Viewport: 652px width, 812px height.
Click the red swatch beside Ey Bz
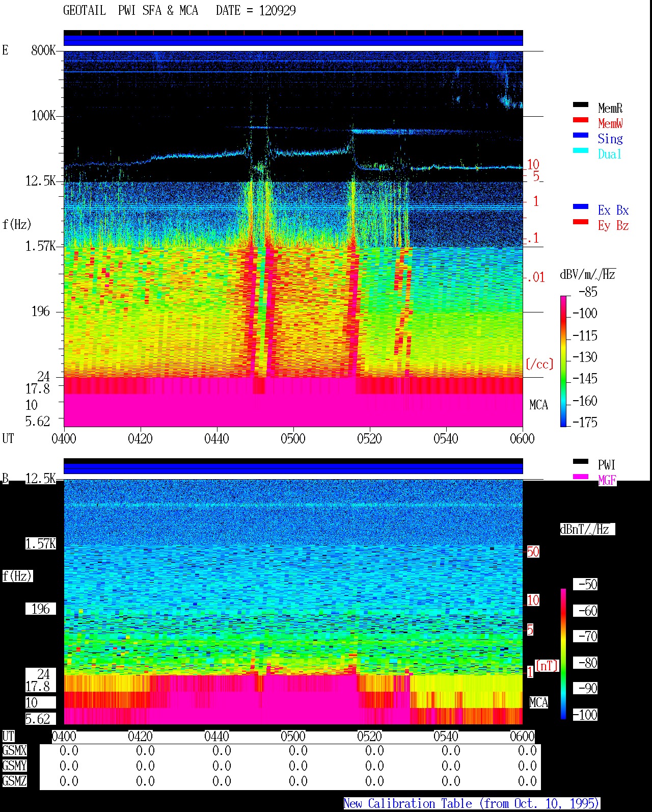581,222
